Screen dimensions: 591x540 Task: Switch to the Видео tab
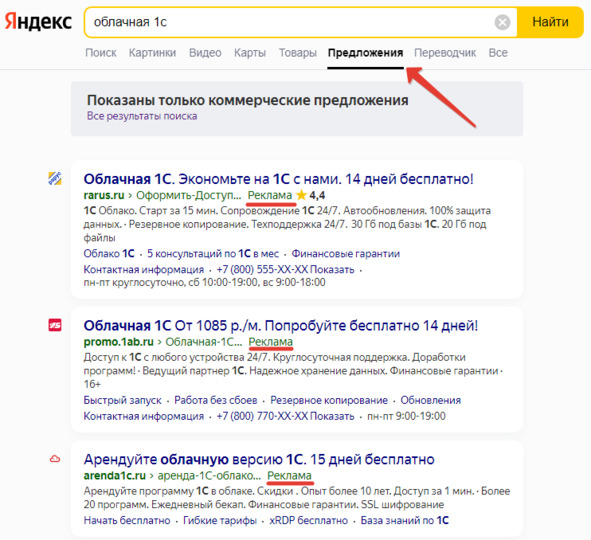pyautogui.click(x=205, y=53)
